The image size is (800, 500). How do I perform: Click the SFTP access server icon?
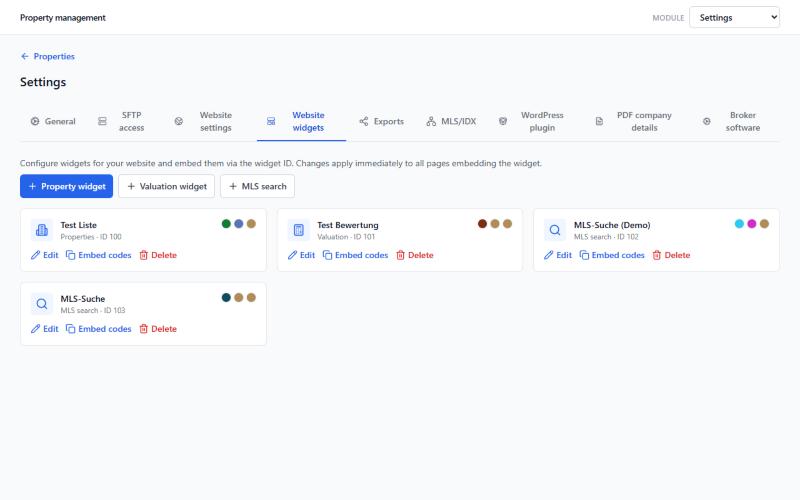(x=103, y=121)
